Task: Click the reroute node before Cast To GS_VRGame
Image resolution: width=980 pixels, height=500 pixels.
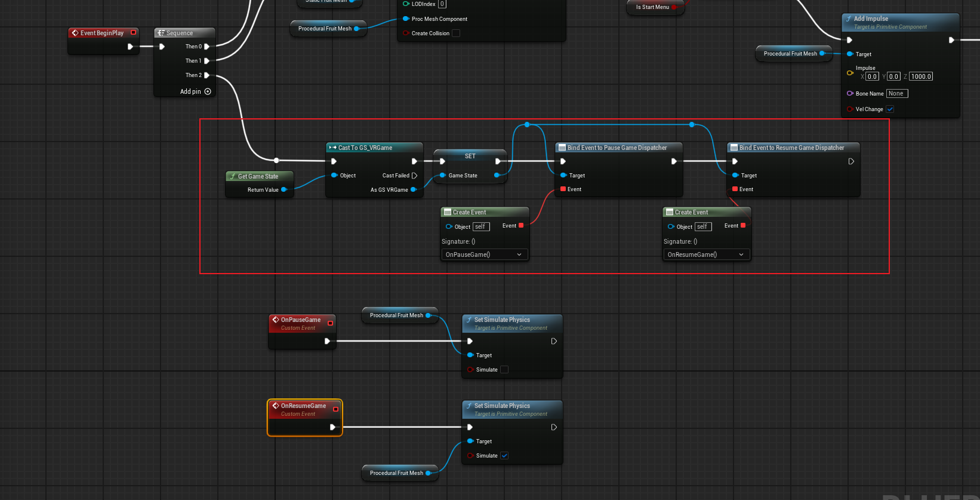Action: click(x=276, y=160)
